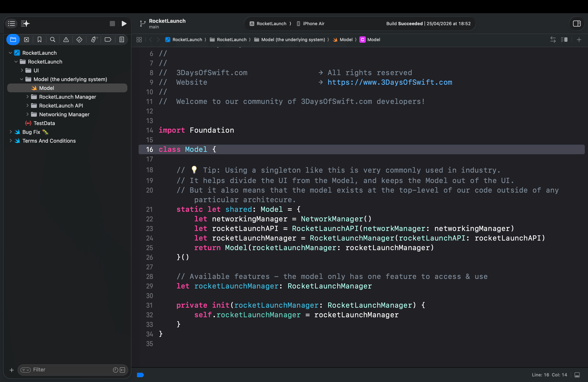Image resolution: width=588 pixels, height=382 pixels.
Task: Toggle the debug area panel
Action: 577,375
